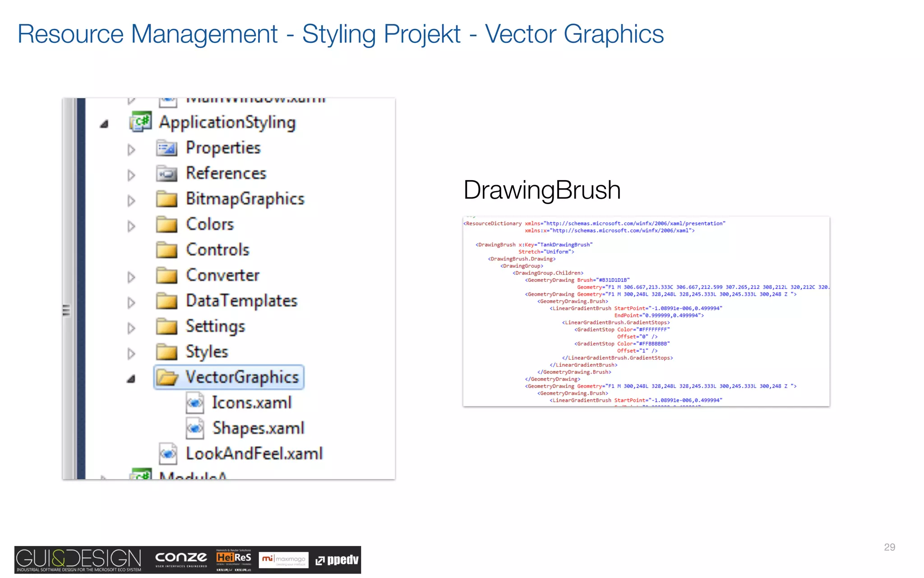924x578 pixels.
Task: Select the References tree item label
Action: pos(226,173)
